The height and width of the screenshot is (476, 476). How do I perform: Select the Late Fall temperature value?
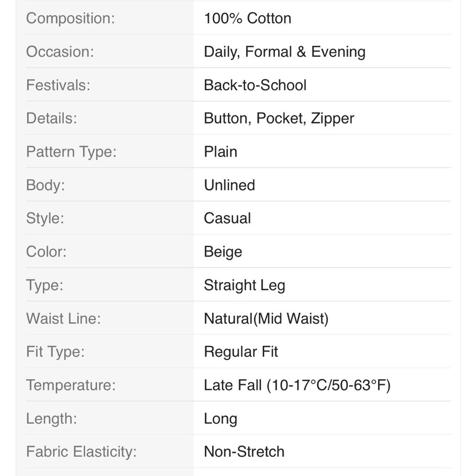(x=297, y=385)
